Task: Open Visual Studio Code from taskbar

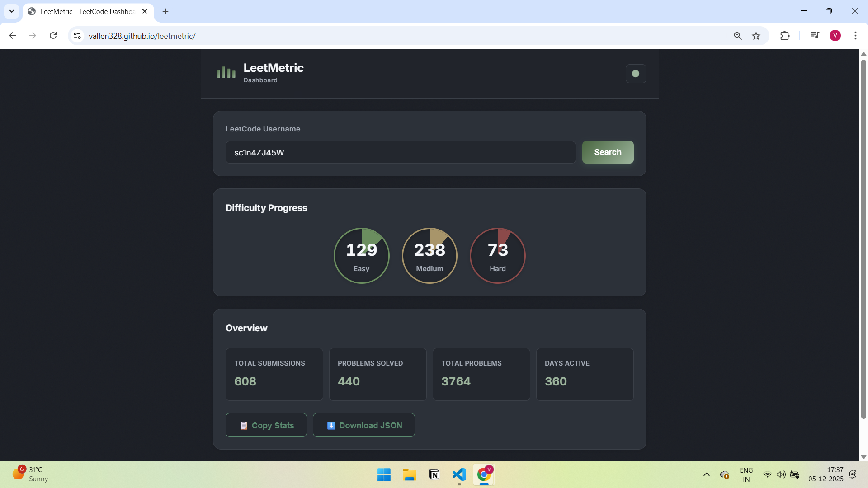Action: 459,474
